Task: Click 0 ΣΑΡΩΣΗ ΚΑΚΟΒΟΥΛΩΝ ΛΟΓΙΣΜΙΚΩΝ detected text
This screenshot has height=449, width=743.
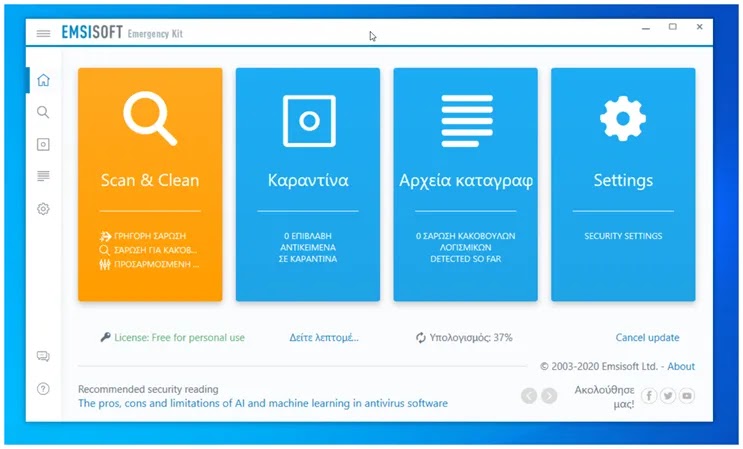Action: [466, 247]
